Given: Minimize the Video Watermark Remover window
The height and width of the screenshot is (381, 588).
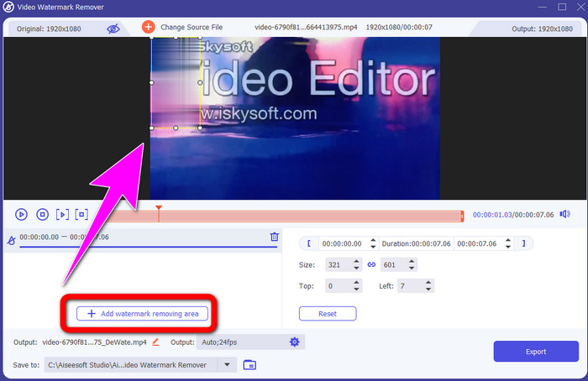Looking at the screenshot, I should click(543, 7).
